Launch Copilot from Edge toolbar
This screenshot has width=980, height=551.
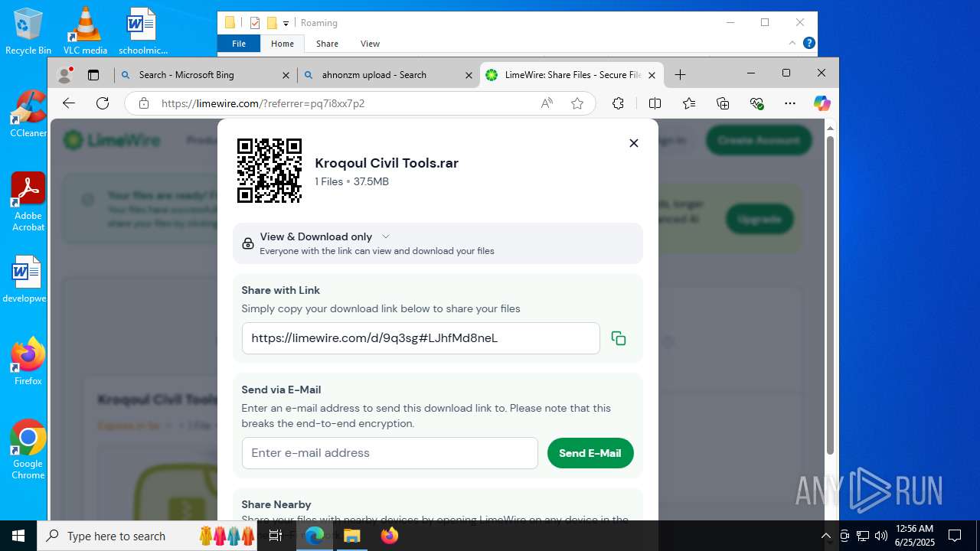pyautogui.click(x=822, y=103)
